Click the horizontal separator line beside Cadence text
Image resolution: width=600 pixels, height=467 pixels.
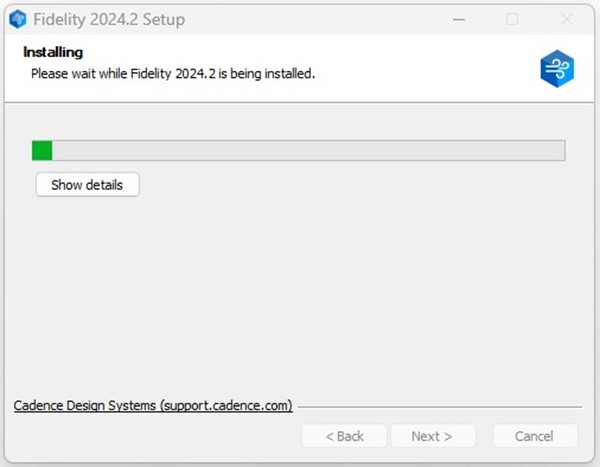pos(440,407)
